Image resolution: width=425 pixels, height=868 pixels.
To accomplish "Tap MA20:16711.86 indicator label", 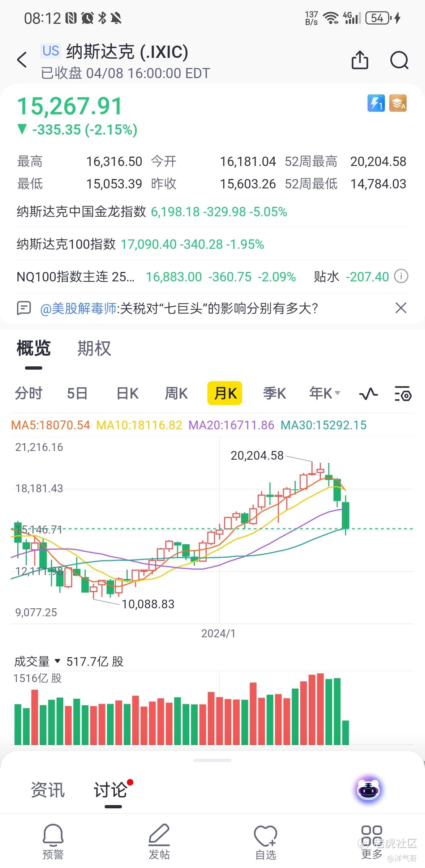I will (231, 425).
